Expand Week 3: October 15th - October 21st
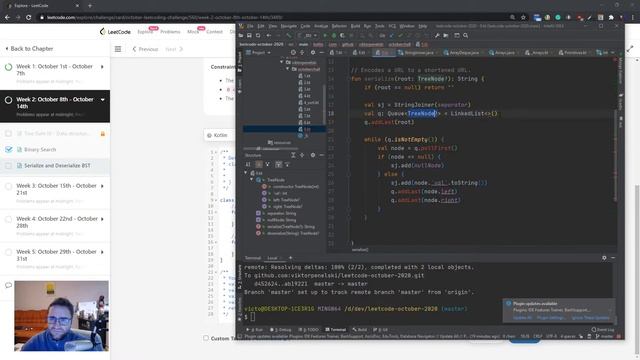This screenshot has width=640, height=360. (x=102, y=186)
